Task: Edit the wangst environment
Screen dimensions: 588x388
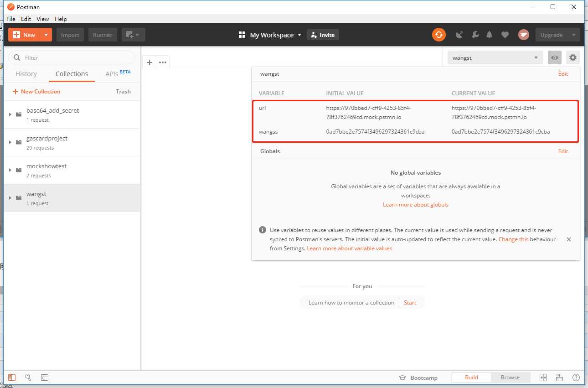Action: click(x=563, y=74)
